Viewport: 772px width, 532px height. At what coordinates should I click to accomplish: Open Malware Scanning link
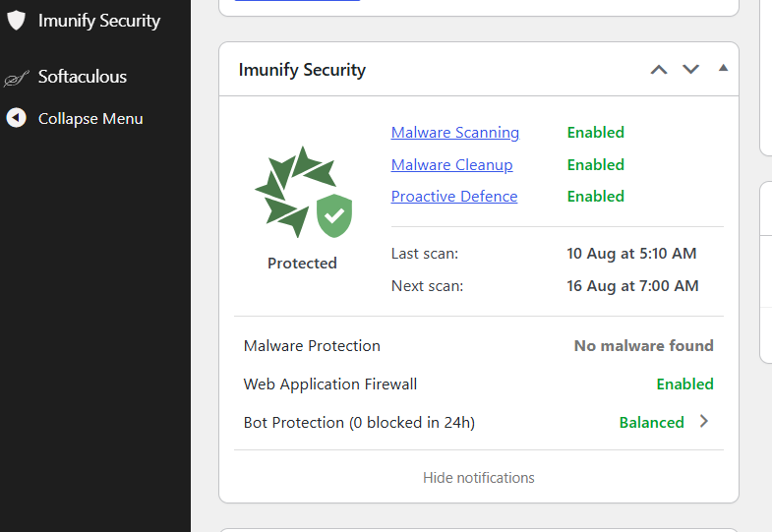point(455,133)
